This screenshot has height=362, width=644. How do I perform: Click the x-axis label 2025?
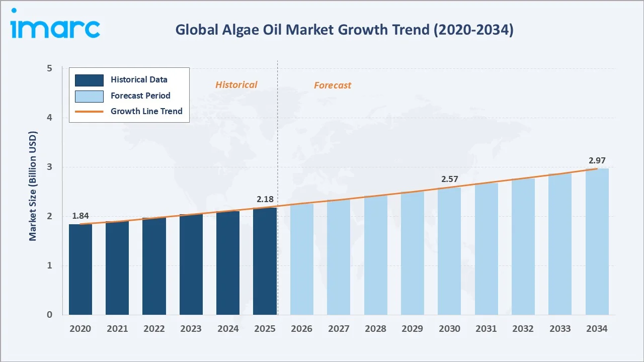pos(265,329)
